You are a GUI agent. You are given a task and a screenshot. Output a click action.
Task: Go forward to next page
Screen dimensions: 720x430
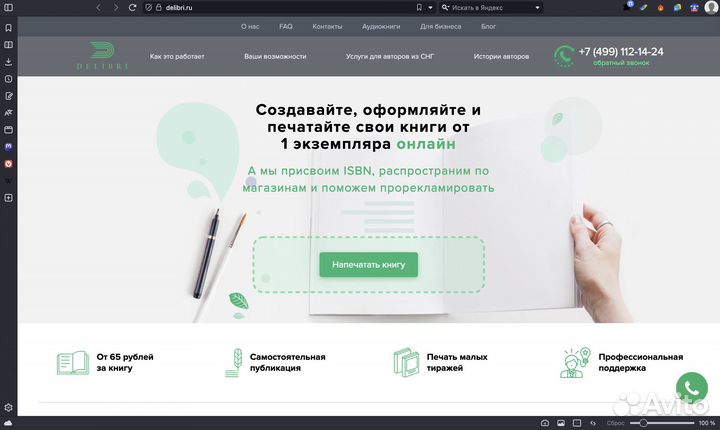pos(116,7)
